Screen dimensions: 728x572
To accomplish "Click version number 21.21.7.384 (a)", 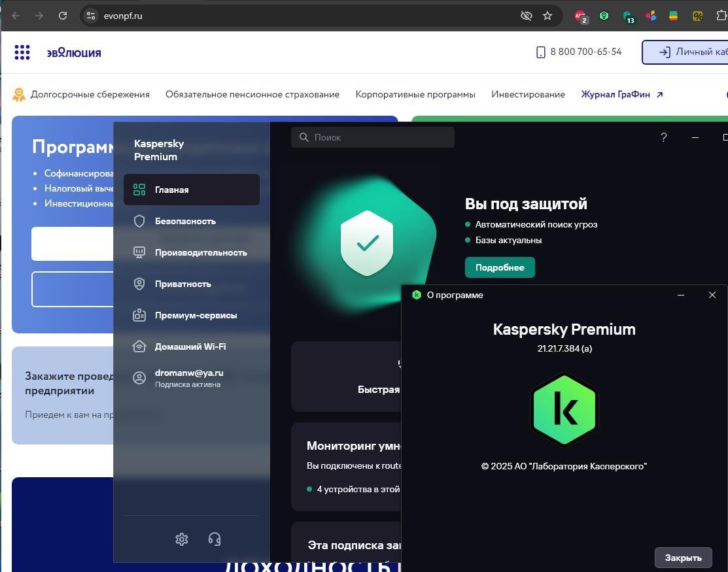I will point(564,348).
